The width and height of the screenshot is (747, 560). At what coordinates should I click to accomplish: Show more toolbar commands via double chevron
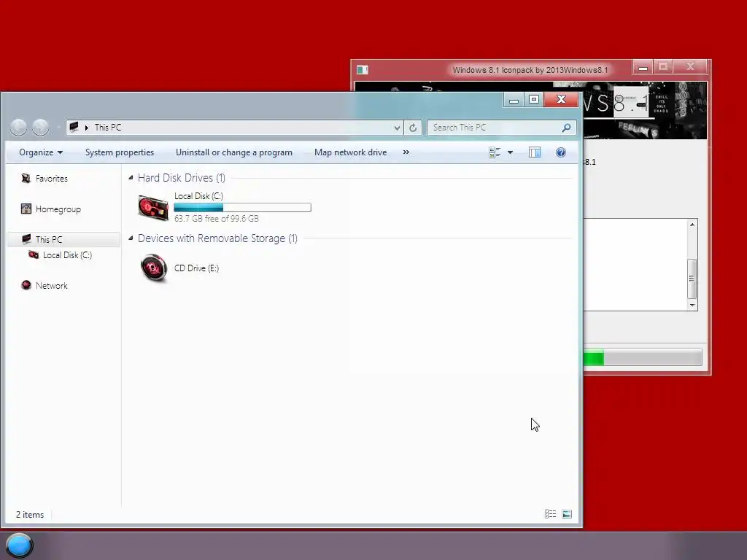406,152
